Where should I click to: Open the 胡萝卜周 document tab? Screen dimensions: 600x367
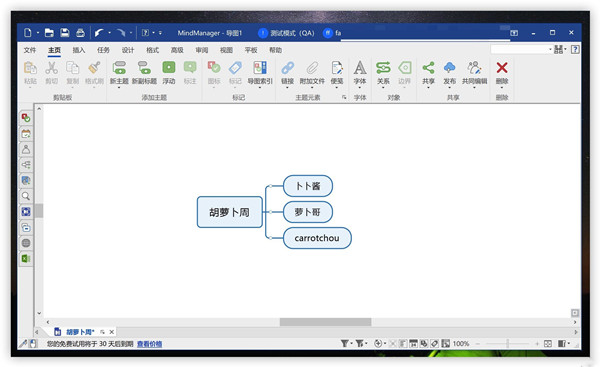click(x=80, y=332)
